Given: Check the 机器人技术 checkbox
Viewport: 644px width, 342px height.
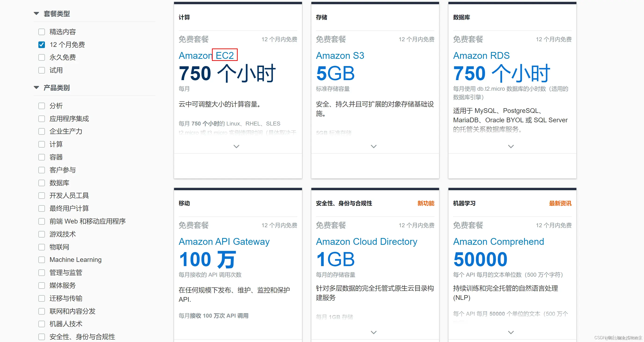Looking at the screenshot, I should pyautogui.click(x=41, y=324).
